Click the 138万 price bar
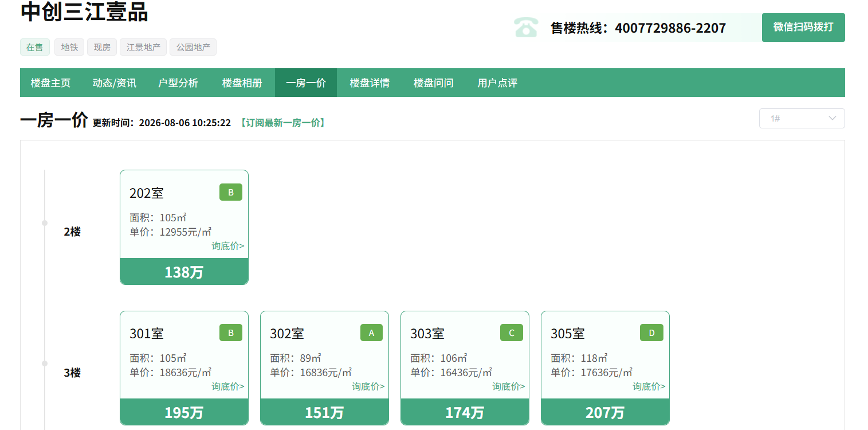 [184, 272]
